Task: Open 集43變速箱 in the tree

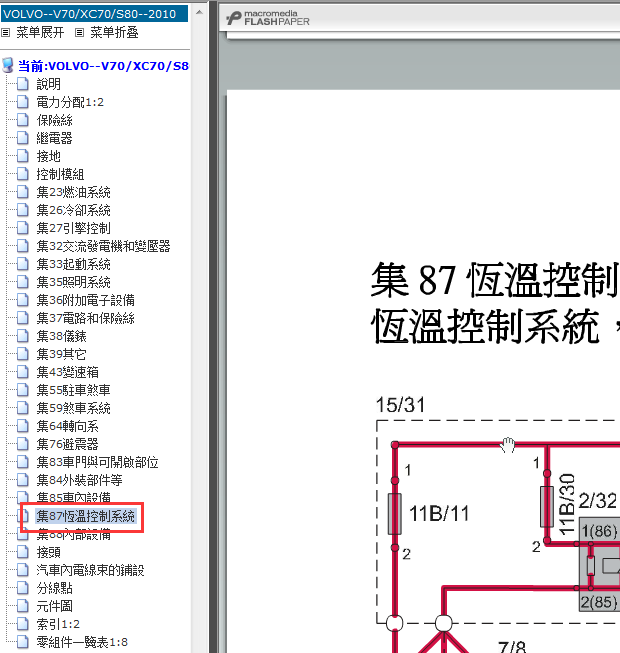Action: [x=67, y=372]
